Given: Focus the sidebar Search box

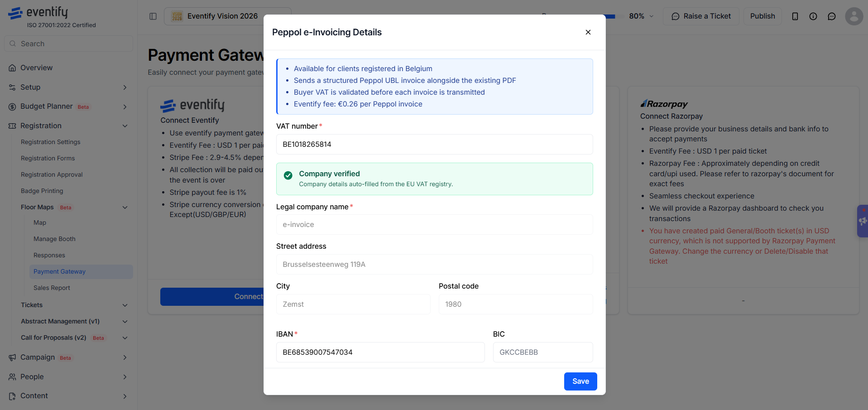Looking at the screenshot, I should [69, 44].
